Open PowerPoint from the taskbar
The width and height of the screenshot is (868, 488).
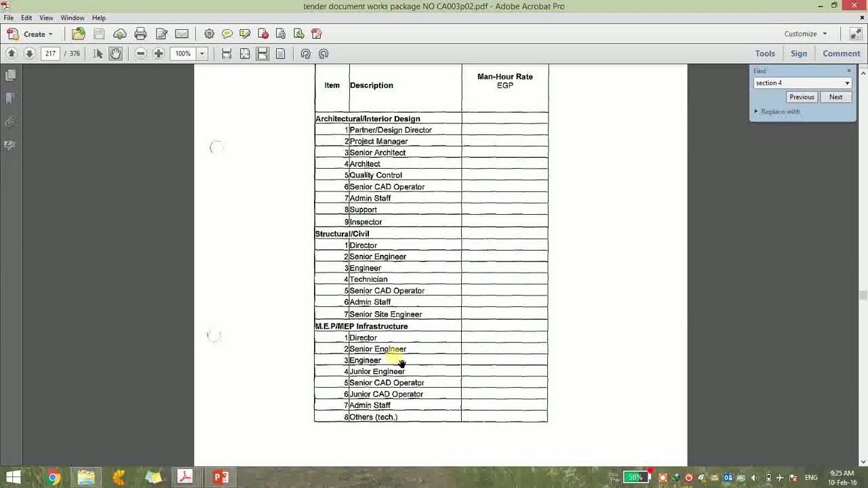pos(221,478)
